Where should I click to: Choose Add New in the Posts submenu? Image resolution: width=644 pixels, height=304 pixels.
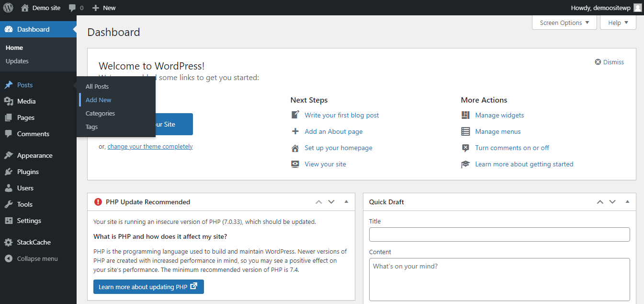[x=99, y=100]
